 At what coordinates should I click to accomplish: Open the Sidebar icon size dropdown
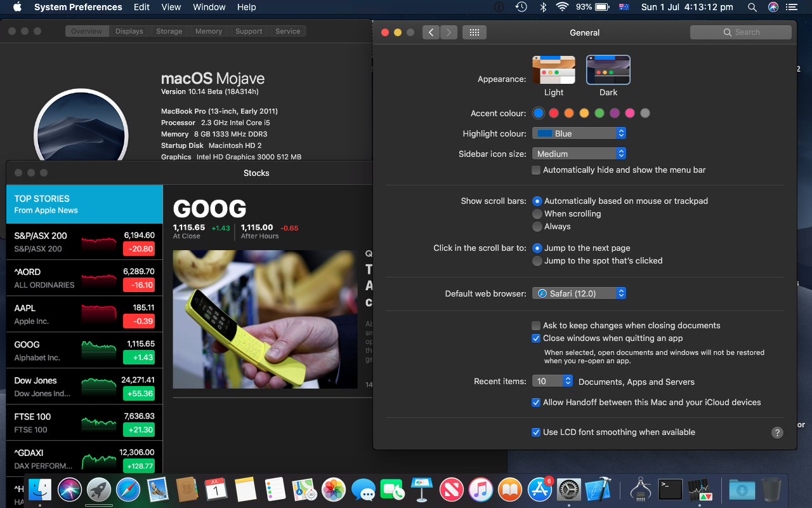[579, 154]
